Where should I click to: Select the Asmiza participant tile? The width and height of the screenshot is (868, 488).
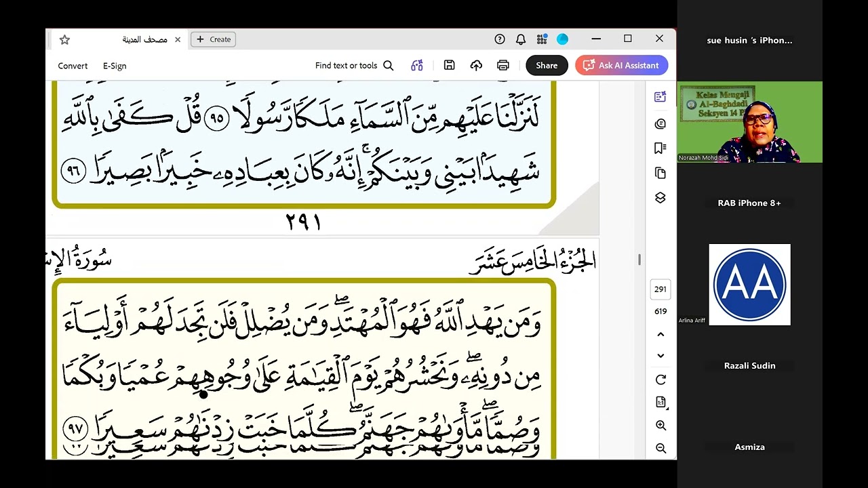click(x=749, y=447)
